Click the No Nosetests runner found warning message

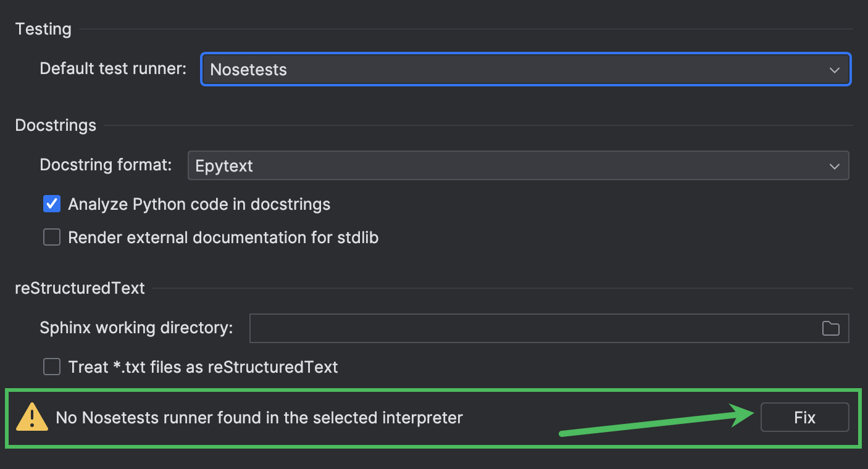tap(259, 418)
